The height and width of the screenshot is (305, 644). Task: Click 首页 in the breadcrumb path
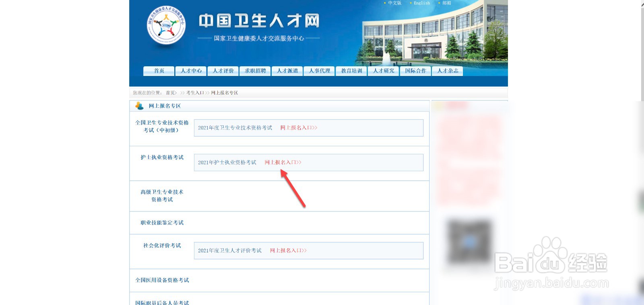click(x=170, y=93)
